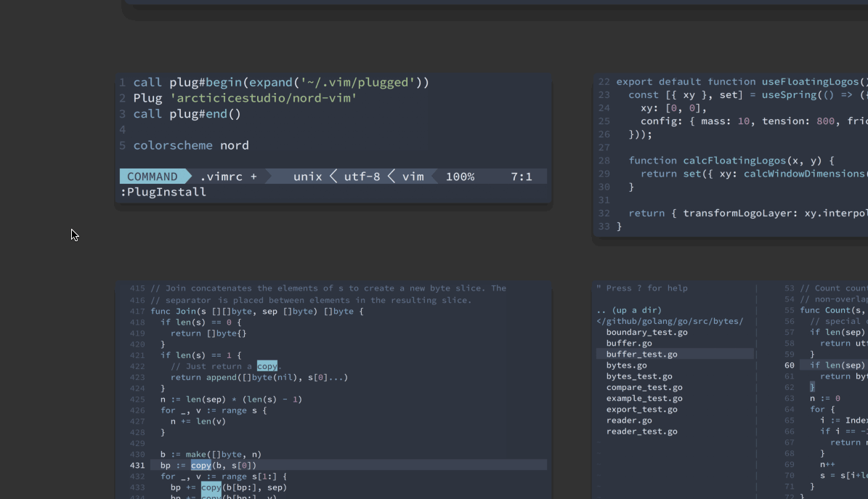Click call plug#end() on line 3
Image resolution: width=868 pixels, height=499 pixels.
(x=187, y=114)
